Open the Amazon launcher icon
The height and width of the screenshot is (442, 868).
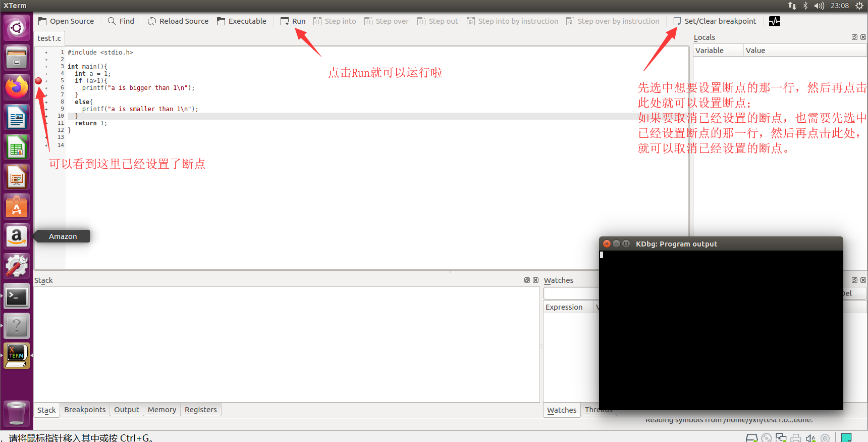pyautogui.click(x=17, y=236)
